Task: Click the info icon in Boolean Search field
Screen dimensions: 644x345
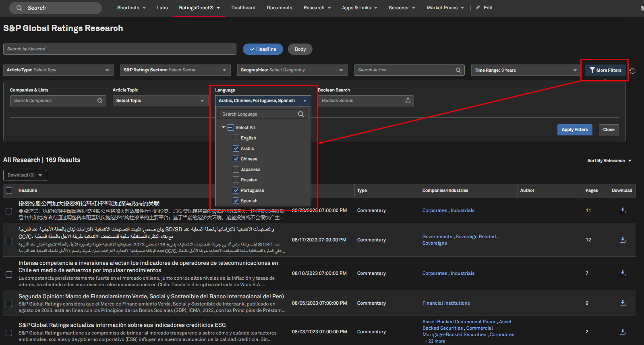Action: (408, 101)
